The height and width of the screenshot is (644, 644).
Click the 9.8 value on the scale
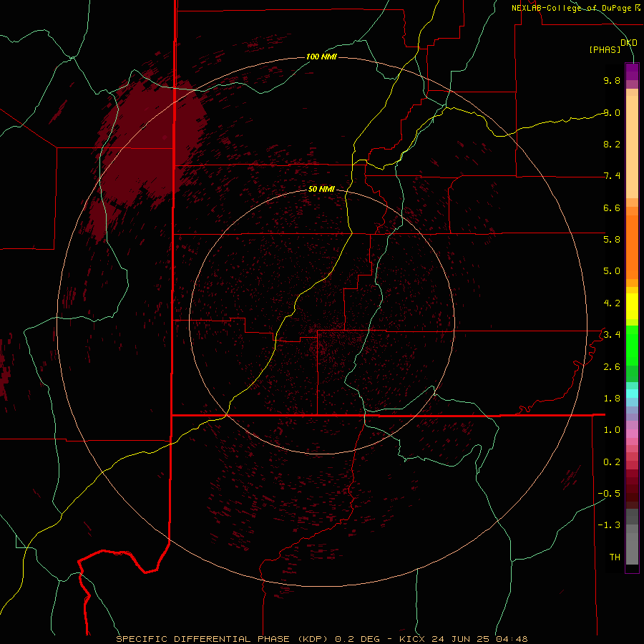point(612,80)
